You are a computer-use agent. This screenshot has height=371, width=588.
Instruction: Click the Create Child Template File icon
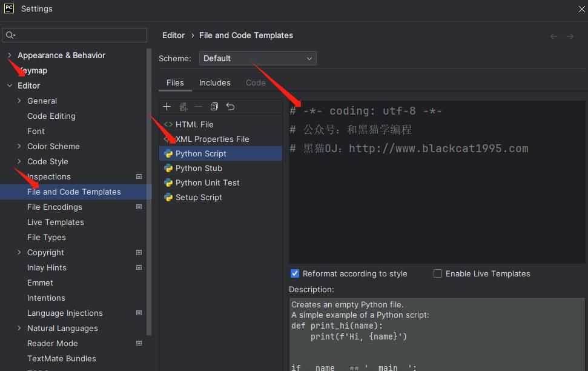[183, 107]
